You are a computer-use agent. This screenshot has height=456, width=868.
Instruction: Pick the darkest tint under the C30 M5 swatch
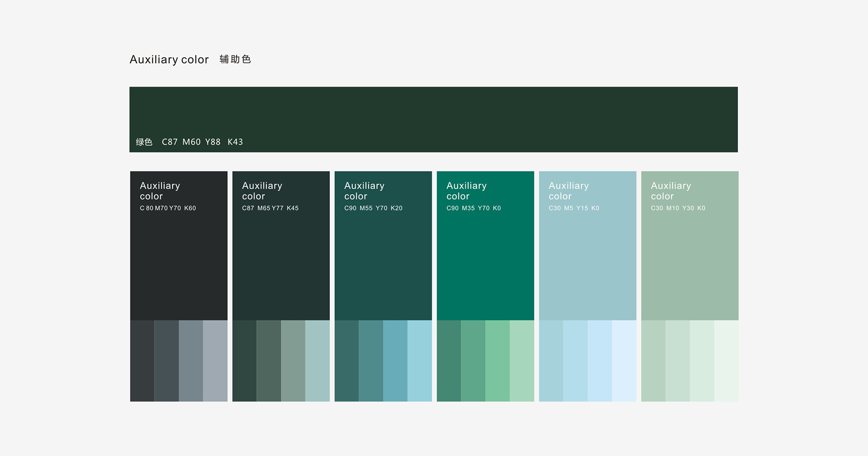point(551,361)
